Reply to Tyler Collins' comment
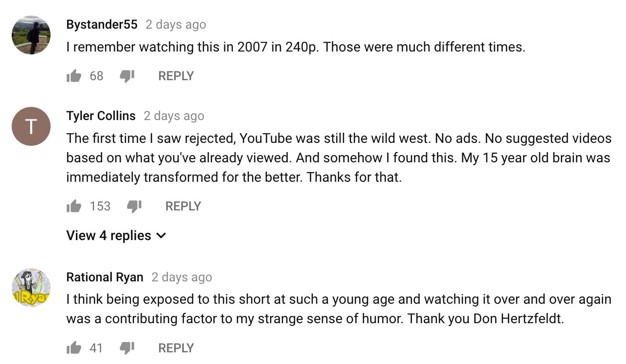 [183, 206]
